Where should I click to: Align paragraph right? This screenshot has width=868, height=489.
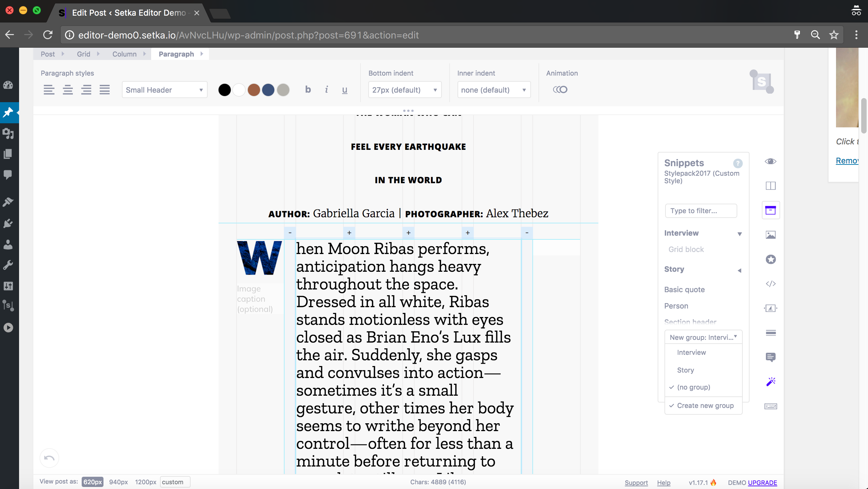(x=86, y=90)
